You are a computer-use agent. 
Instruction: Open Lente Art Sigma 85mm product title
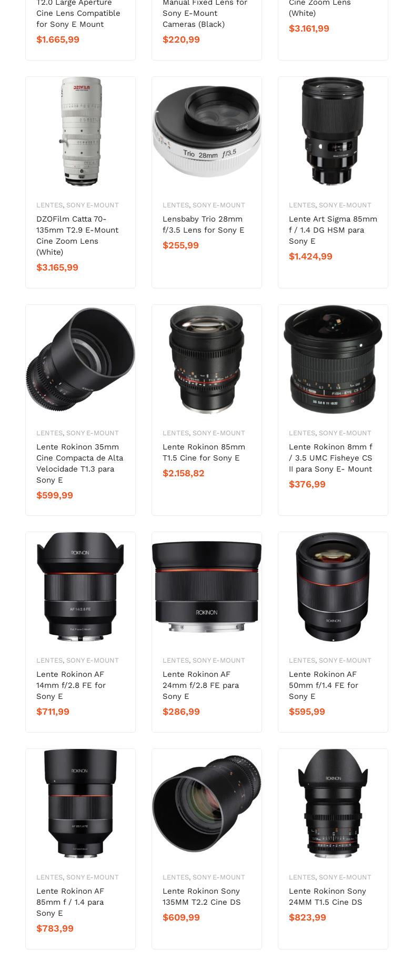pyautogui.click(x=333, y=230)
